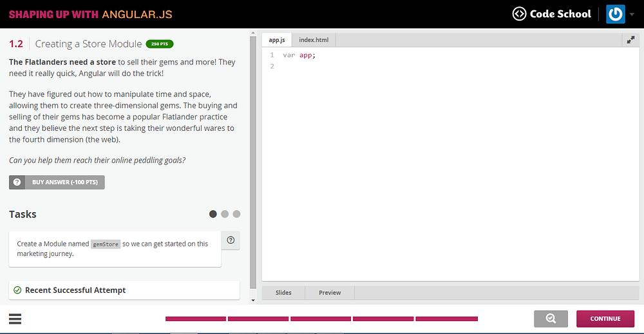Click the level number 1.2
644x334 pixels.
[x=16, y=44]
